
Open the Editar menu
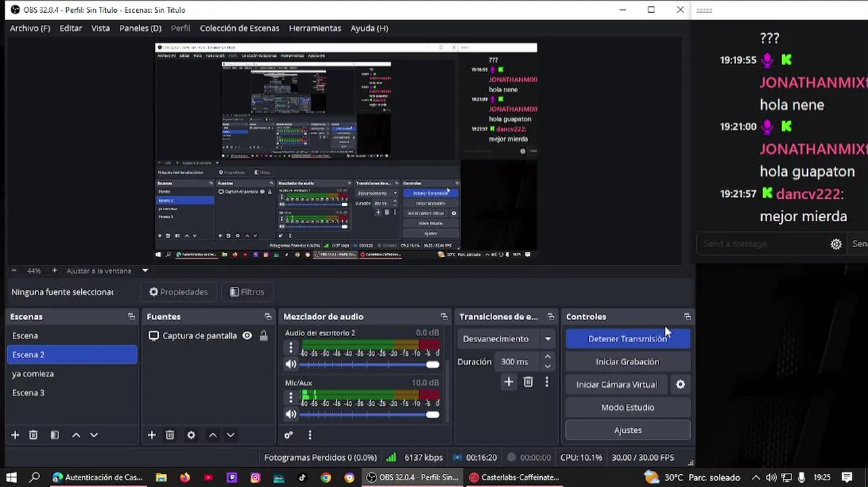[x=70, y=28]
